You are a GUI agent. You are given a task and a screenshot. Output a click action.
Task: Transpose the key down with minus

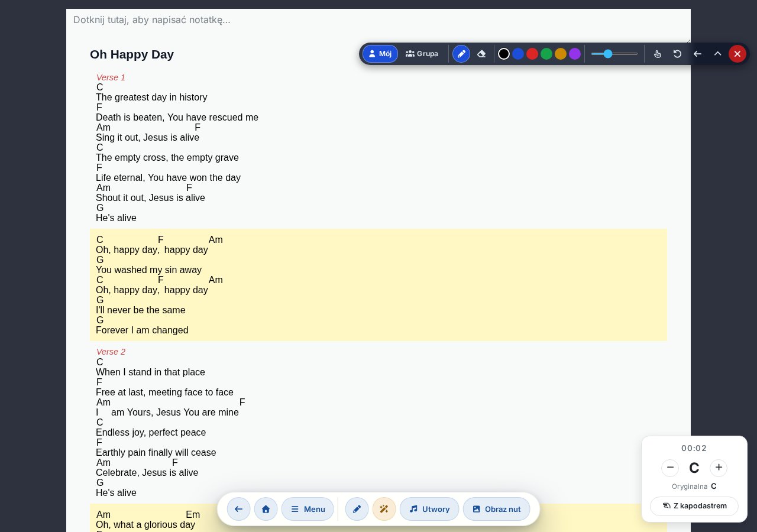click(670, 468)
